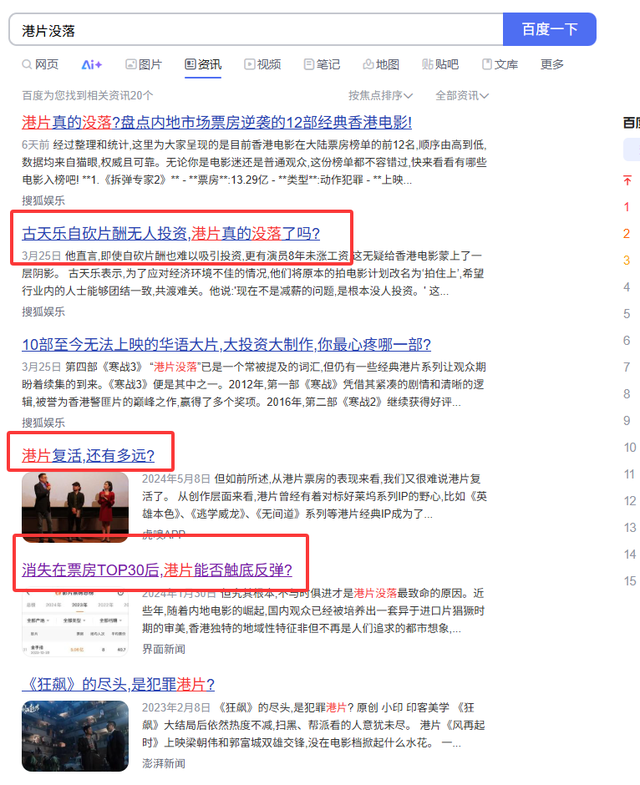The height and width of the screenshot is (785, 640).
Task: Click 搜狐娱乐 source under the 12部经典香港电影 article
Action: coord(44,200)
